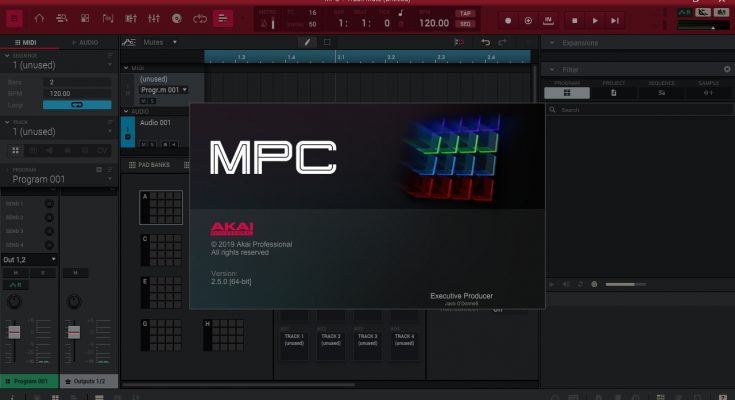Open the Progr.m 001 track dropdown
This screenshot has height=400, width=735.
[x=165, y=89]
